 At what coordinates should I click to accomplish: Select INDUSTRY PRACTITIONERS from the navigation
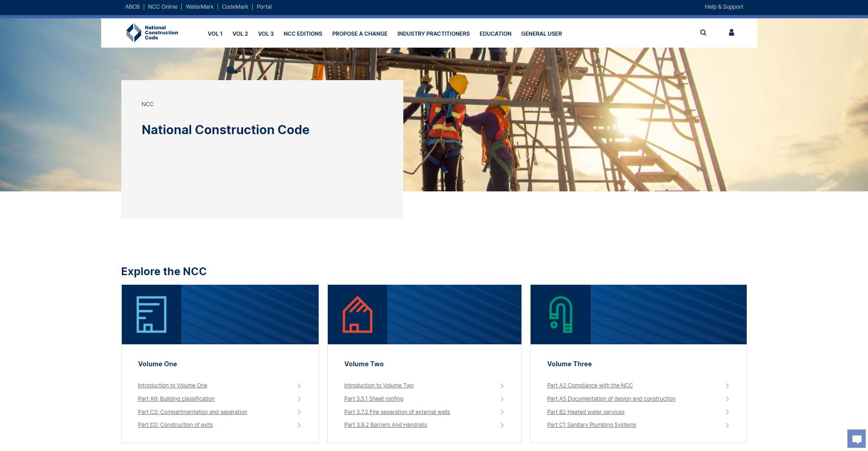coord(433,33)
